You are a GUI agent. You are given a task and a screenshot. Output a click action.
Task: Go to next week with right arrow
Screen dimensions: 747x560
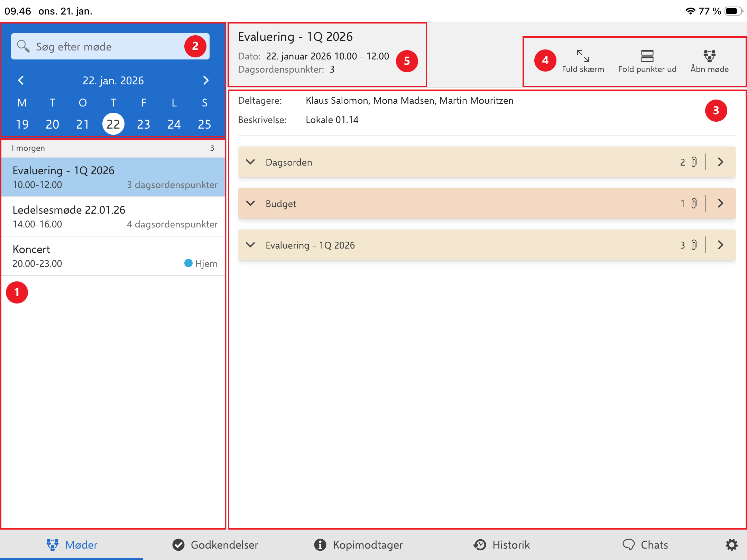coord(206,81)
